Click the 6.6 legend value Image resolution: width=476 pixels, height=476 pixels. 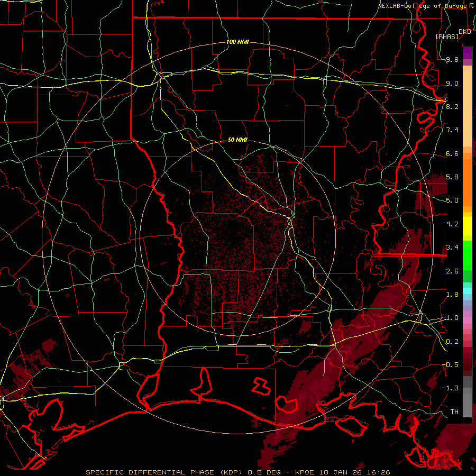452,153
